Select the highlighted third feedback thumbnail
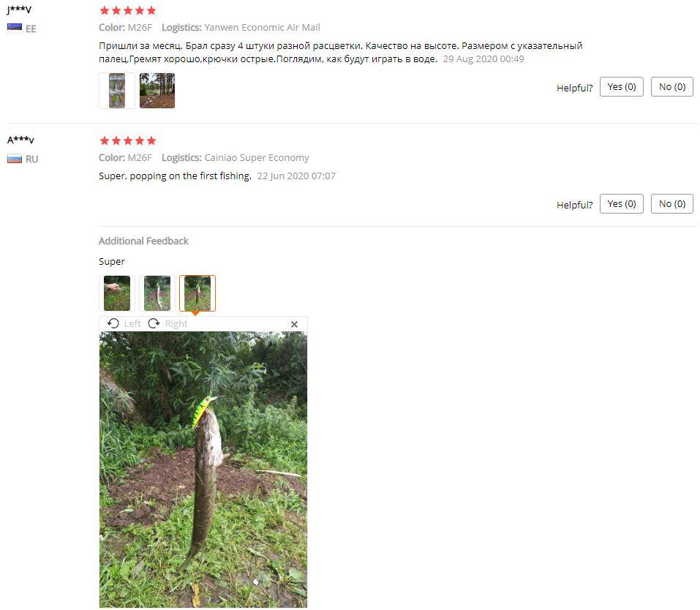 197,293
